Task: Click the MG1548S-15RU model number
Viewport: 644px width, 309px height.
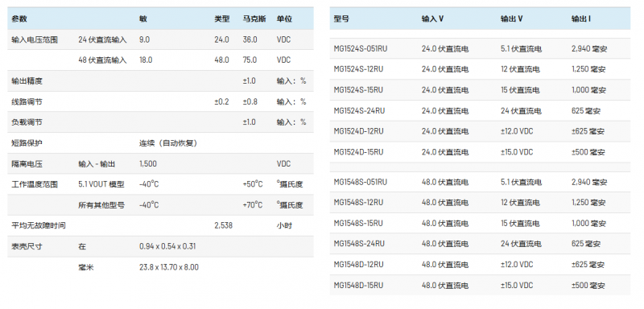Action: click(x=358, y=223)
